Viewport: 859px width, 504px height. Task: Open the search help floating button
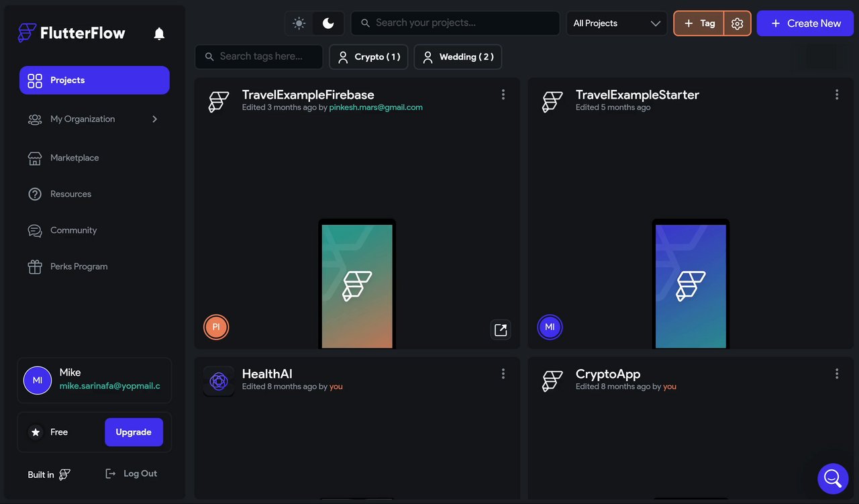pos(833,478)
